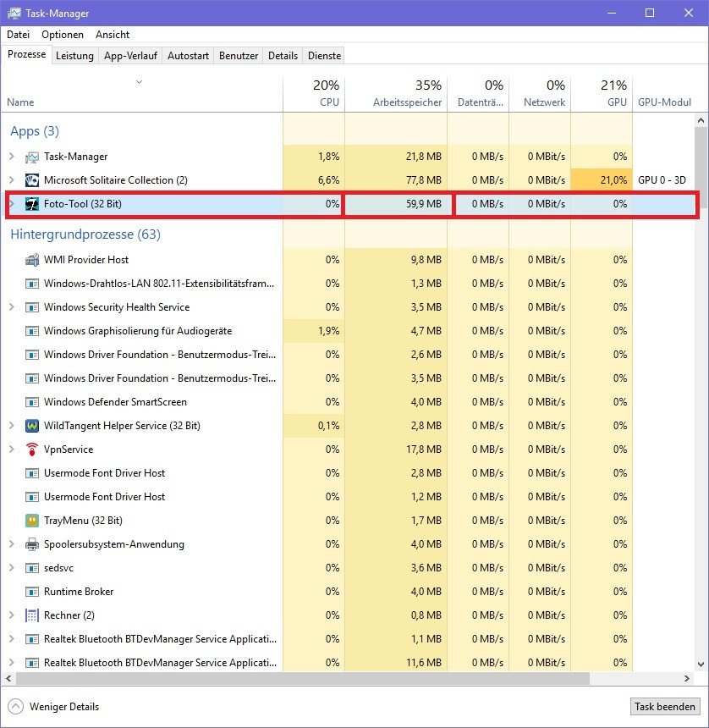Click the Windows-Drahtlos-LAN process icon
The image size is (709, 728).
pos(31,284)
